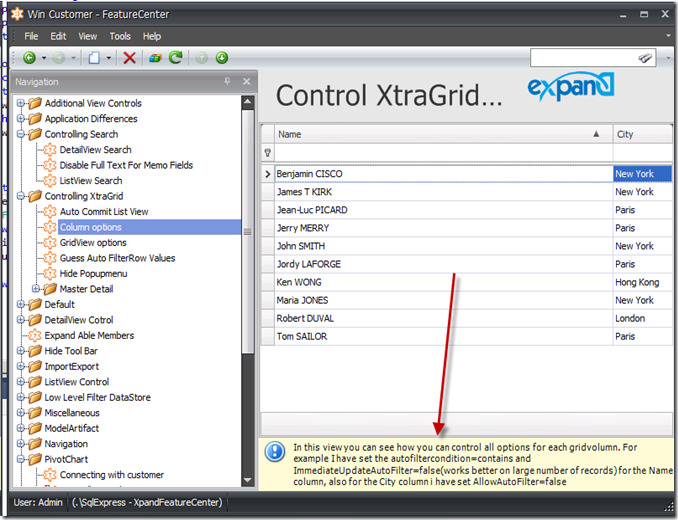Click the Navigation panel pin icon
The width and height of the screenshot is (678, 520).
[227, 81]
